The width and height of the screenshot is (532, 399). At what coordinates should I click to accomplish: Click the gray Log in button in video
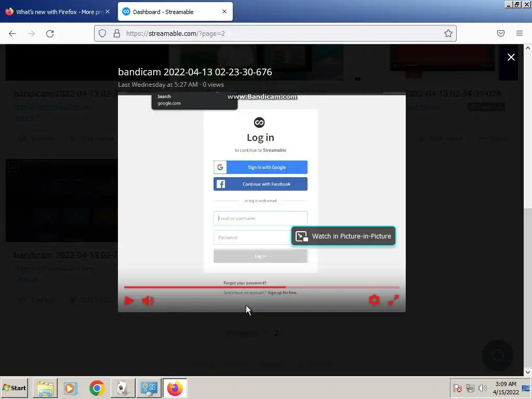261,256
